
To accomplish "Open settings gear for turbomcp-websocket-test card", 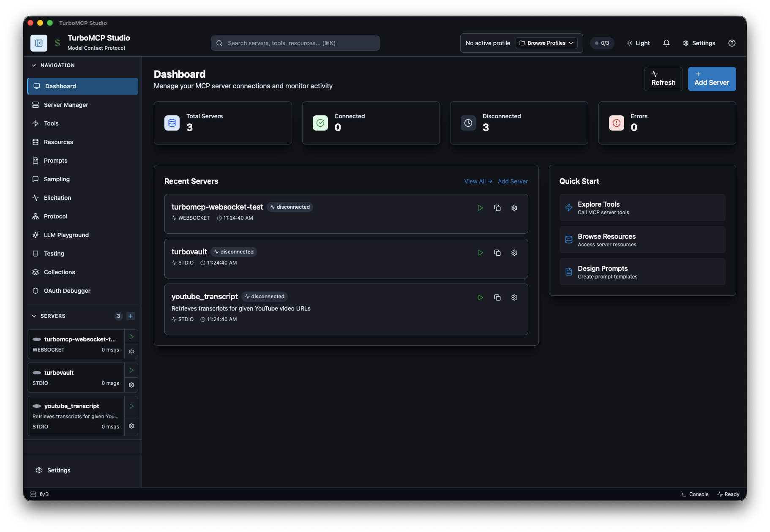I will (x=514, y=208).
